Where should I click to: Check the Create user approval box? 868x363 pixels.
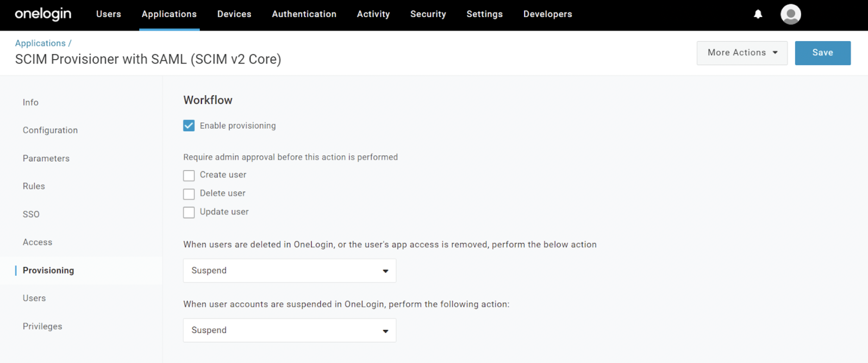click(x=189, y=175)
